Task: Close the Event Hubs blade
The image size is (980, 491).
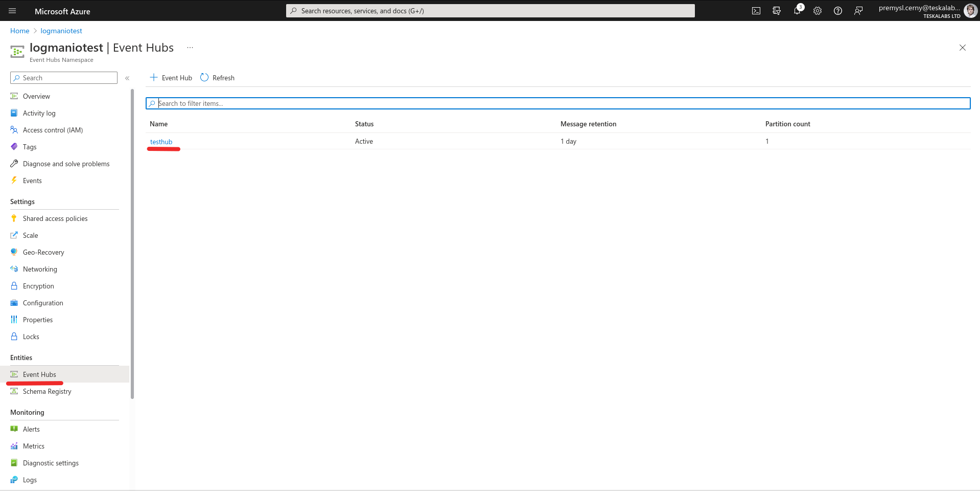Action: point(963,48)
